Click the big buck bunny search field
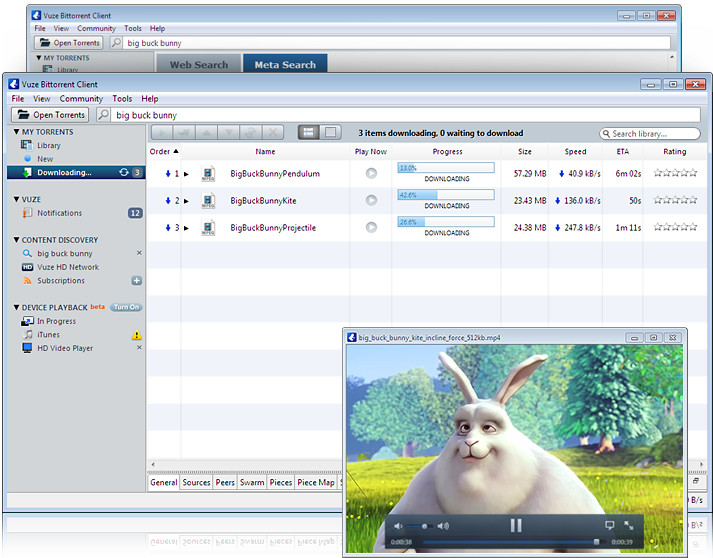The image size is (713, 558). (x=405, y=115)
